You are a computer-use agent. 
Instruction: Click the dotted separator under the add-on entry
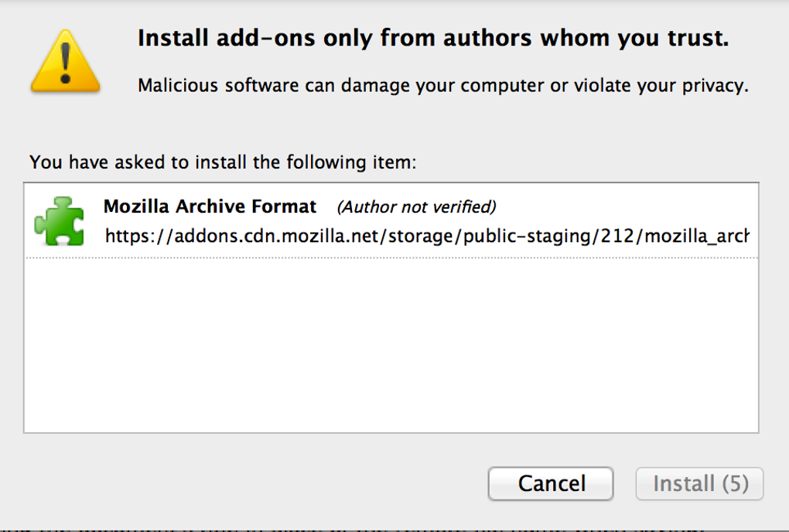391,258
